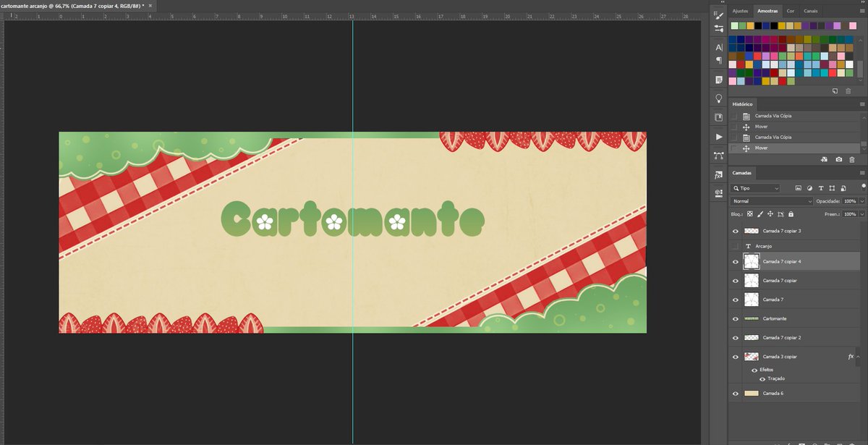Image resolution: width=868 pixels, height=445 pixels.
Task: Lock position of the layer
Action: tap(770, 214)
